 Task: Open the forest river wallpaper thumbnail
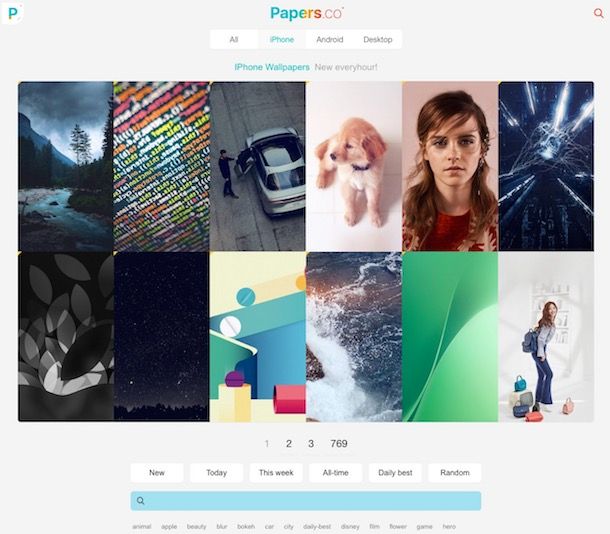(66, 166)
